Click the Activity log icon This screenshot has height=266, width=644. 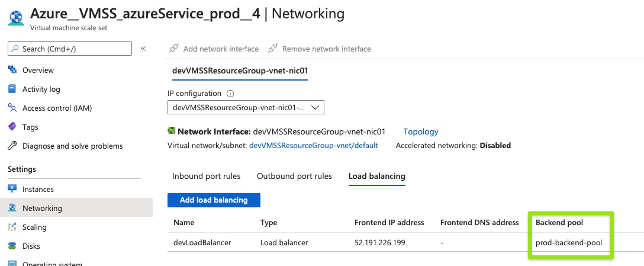tap(12, 89)
